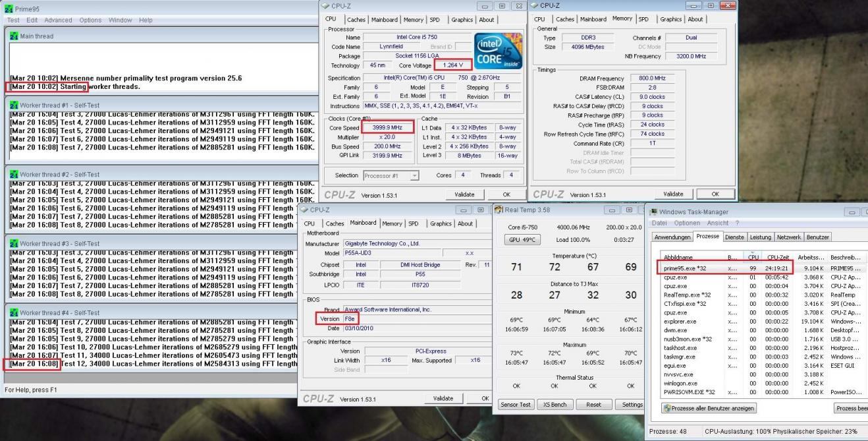Screen dimensions: 868x441
Task: Click the Intel Core i5 logo in CPU-Z
Action: [x=498, y=51]
